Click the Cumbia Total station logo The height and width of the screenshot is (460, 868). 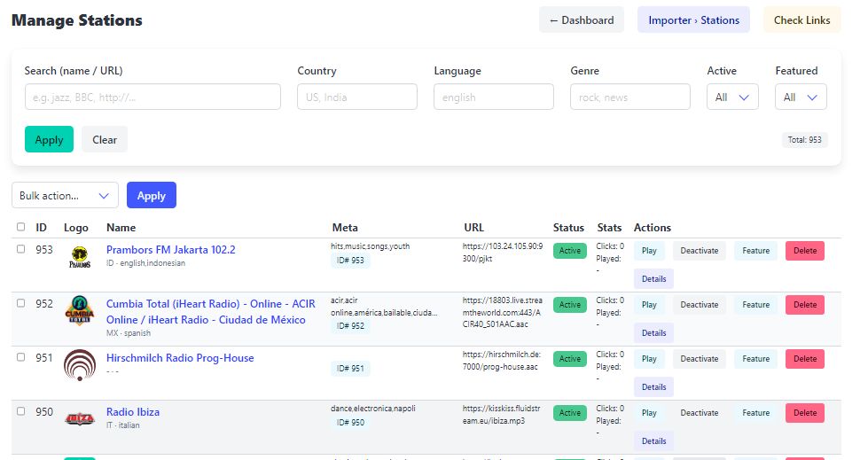pos(79,311)
